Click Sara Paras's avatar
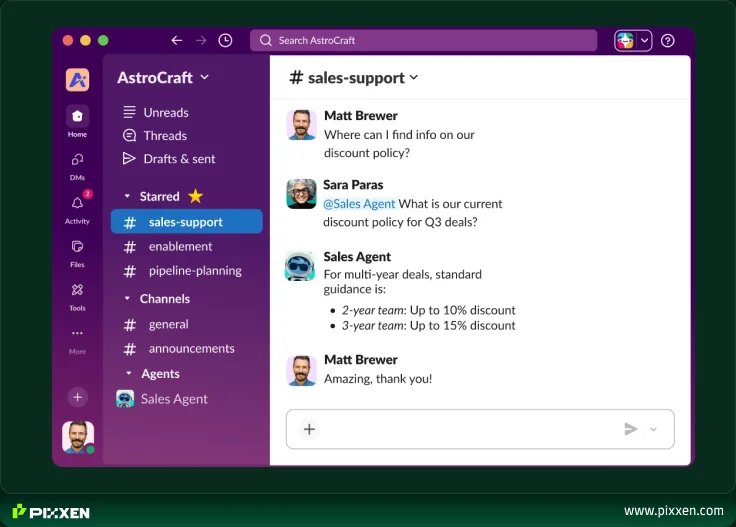Image resolution: width=736 pixels, height=527 pixels. pyautogui.click(x=301, y=193)
